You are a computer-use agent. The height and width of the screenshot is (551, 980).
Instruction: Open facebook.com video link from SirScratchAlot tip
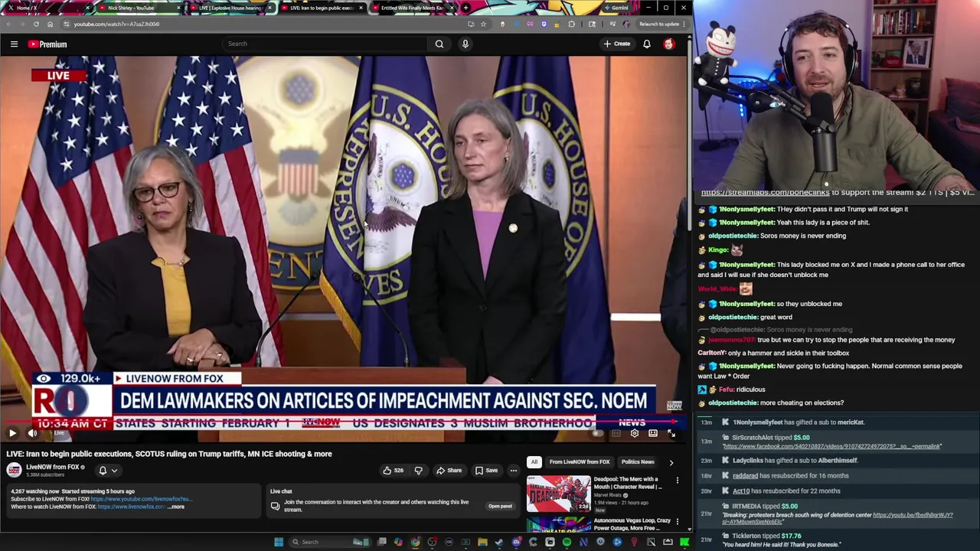pos(831,446)
